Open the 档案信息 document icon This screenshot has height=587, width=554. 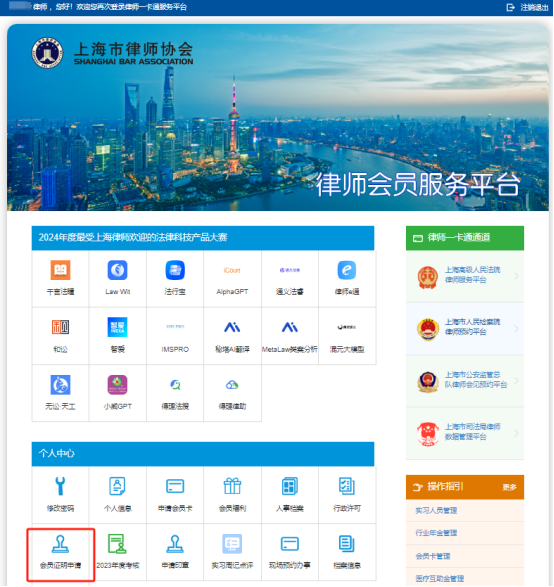347,544
